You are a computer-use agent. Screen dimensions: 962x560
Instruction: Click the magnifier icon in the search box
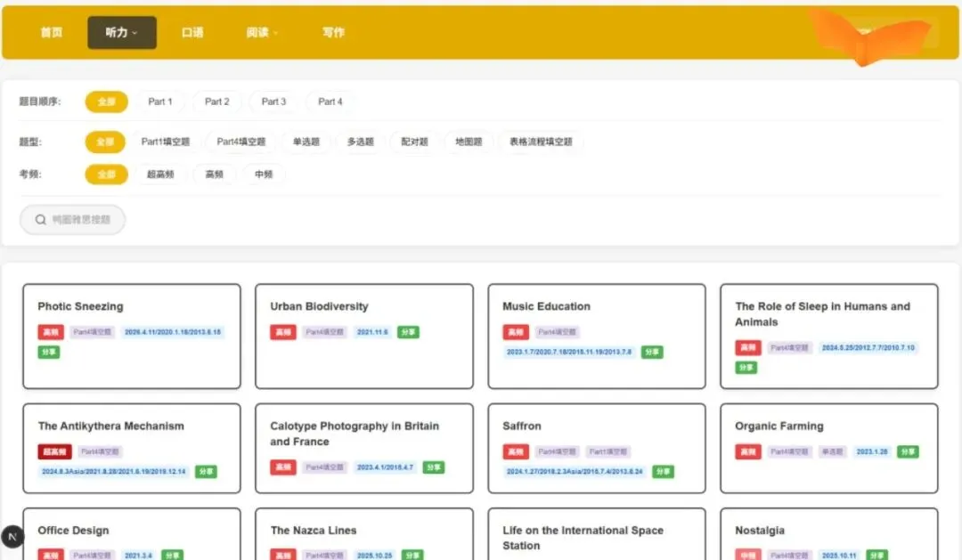coord(40,220)
